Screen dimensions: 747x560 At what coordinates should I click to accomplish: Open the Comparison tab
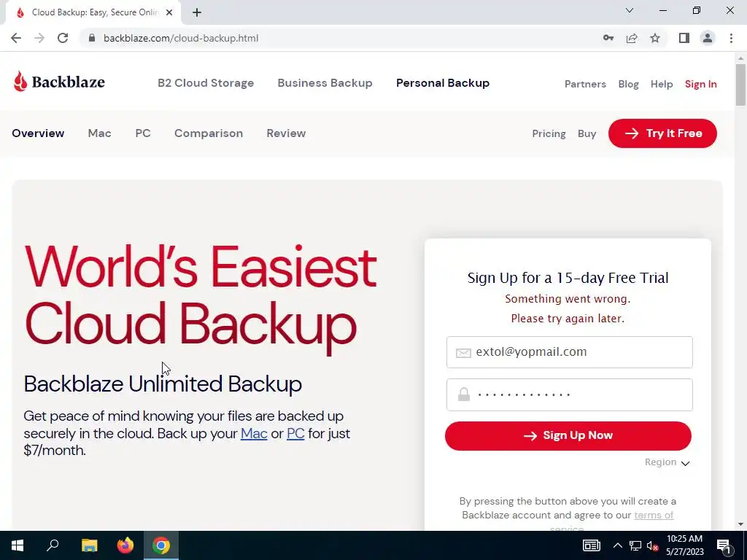point(209,133)
